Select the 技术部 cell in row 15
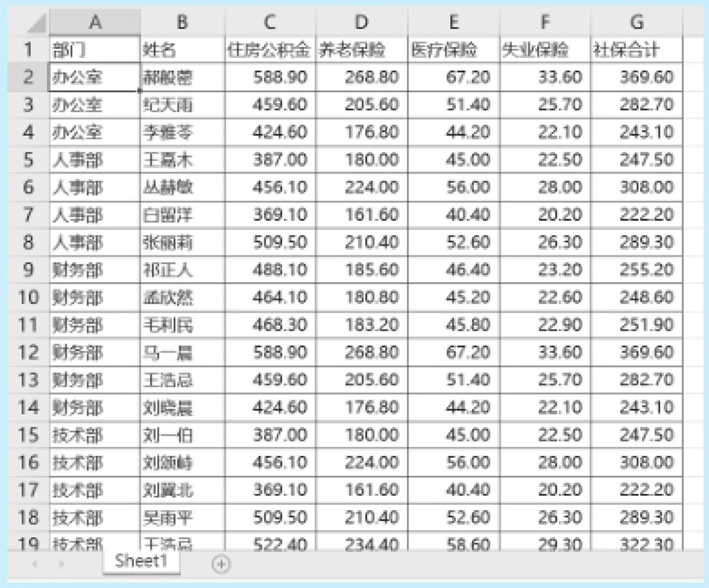 pos(95,435)
